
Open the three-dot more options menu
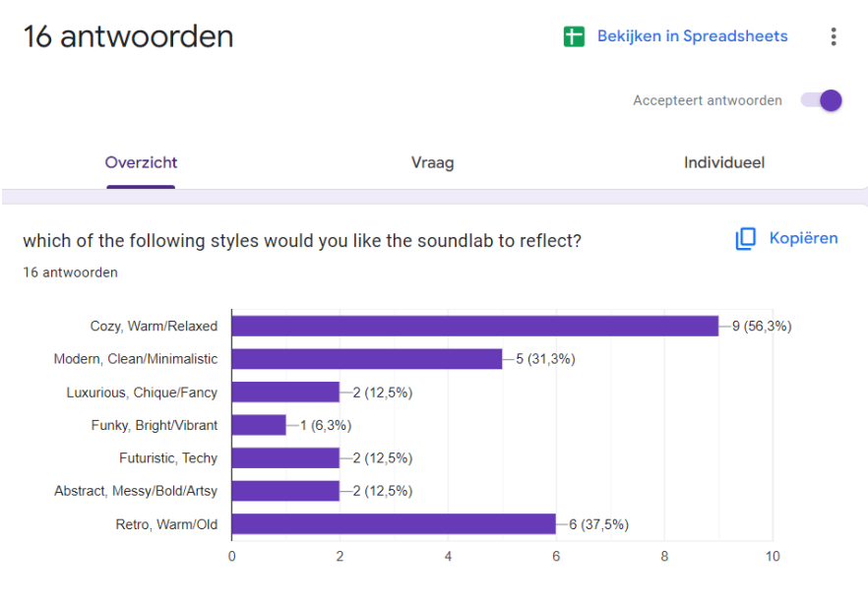[834, 36]
